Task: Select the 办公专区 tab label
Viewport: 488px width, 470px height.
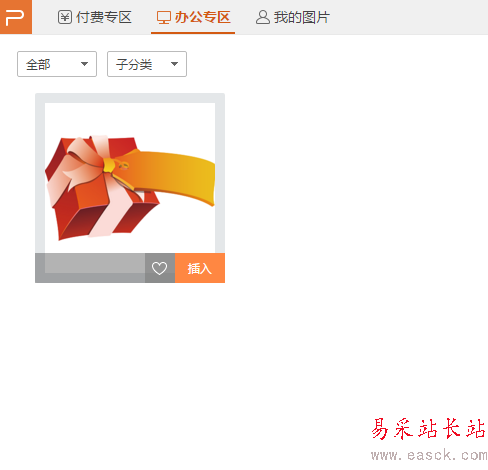Action: (x=202, y=17)
